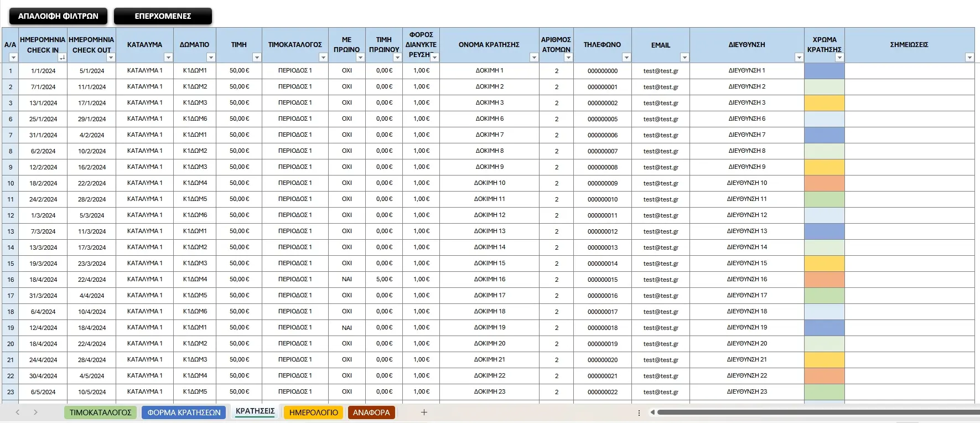Open the ΤΙΜΗ ΠΡΩΙΝΟΥ filter dropdown

[397, 58]
